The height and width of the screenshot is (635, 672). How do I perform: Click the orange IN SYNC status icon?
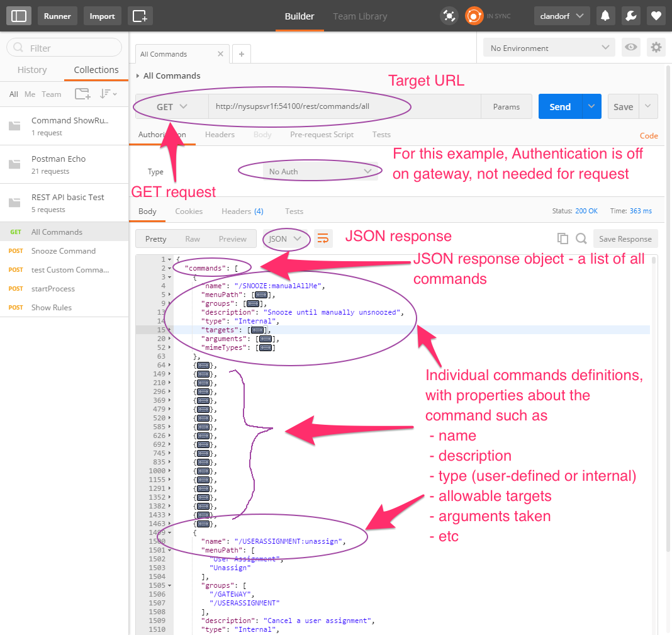(x=474, y=16)
